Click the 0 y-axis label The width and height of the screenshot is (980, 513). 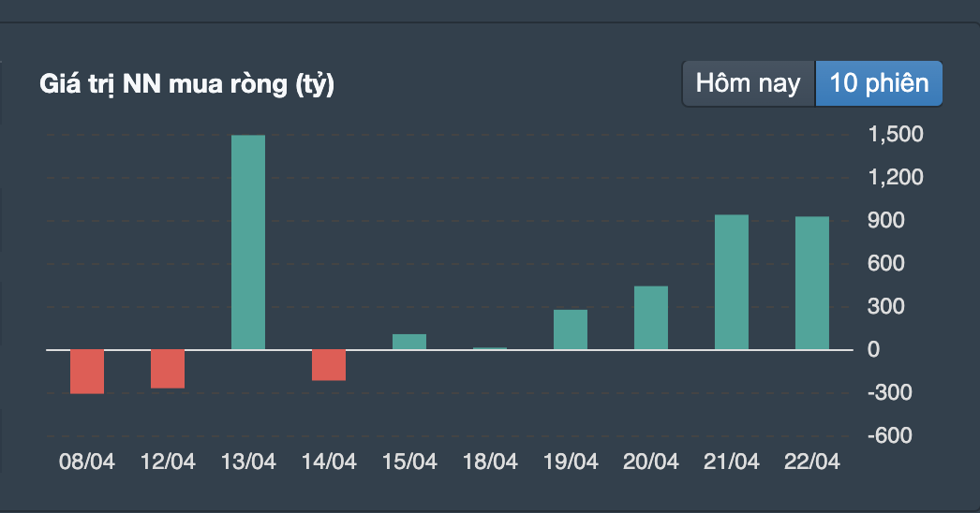click(873, 349)
